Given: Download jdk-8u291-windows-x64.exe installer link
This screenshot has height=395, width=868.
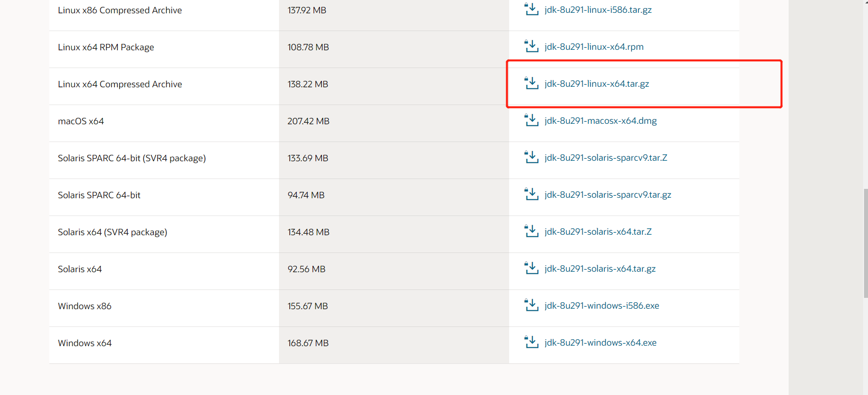Looking at the screenshot, I should 600,343.
